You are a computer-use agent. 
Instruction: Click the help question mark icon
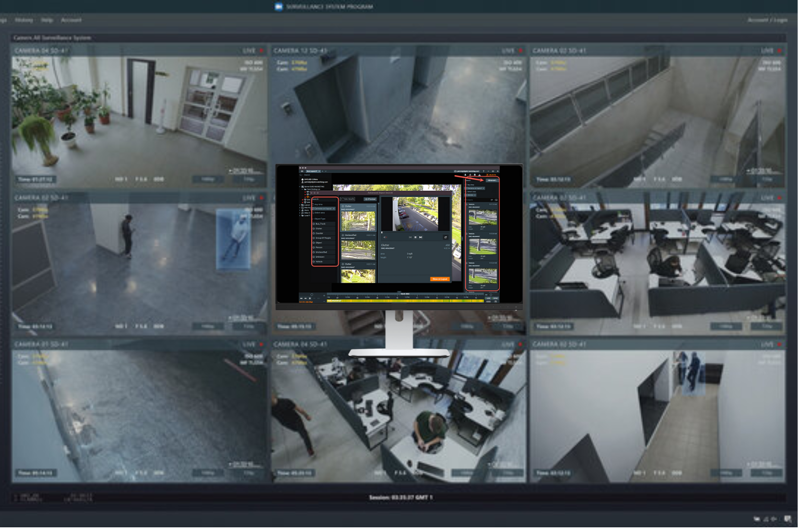click(483, 171)
